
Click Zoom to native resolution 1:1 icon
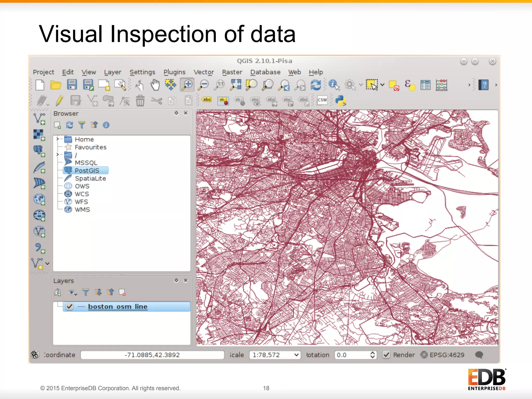219,85
